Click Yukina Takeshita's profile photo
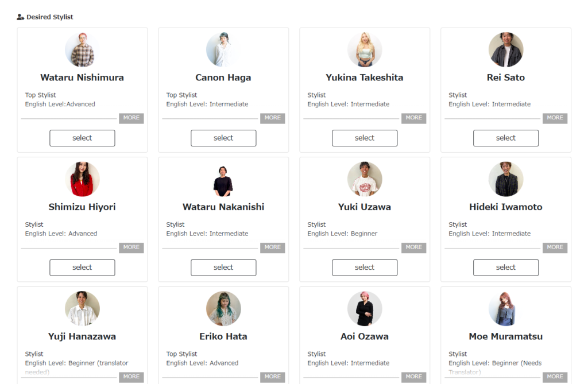The width and height of the screenshot is (588, 384). click(365, 50)
